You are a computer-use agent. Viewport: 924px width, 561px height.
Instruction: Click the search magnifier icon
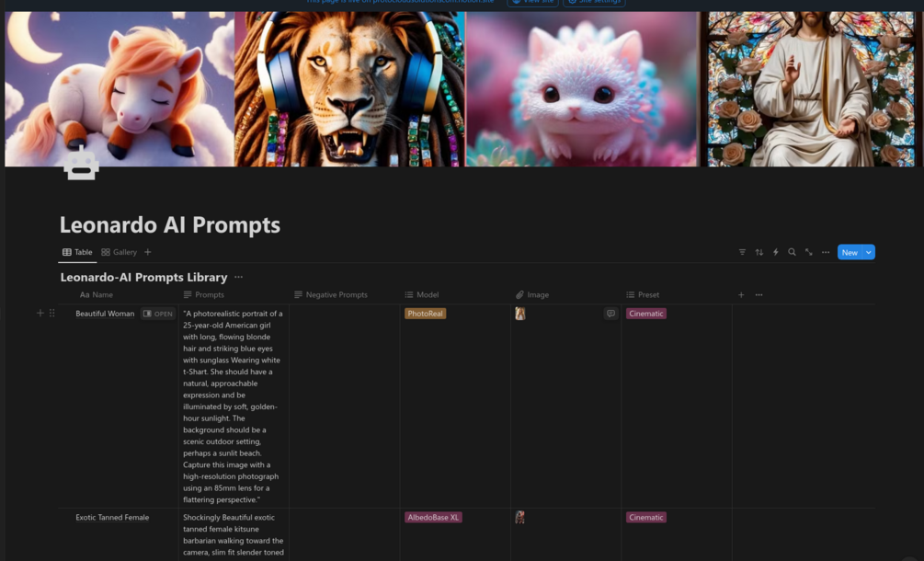[x=792, y=252]
